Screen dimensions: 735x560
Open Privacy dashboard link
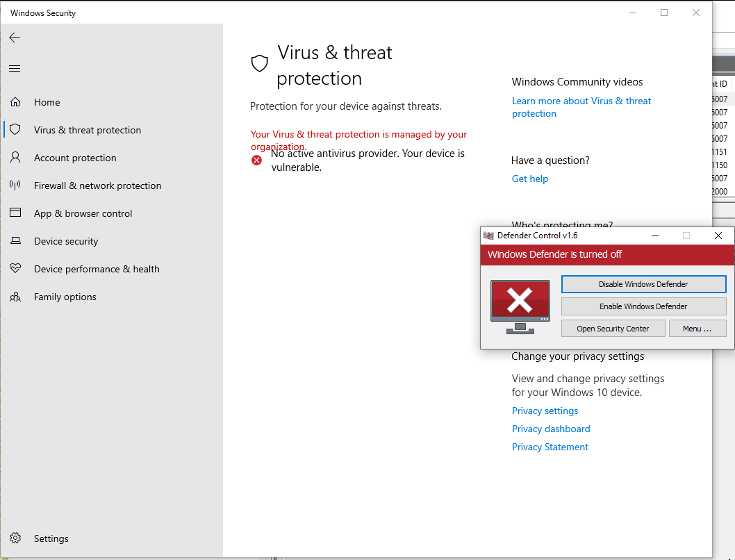click(x=551, y=429)
